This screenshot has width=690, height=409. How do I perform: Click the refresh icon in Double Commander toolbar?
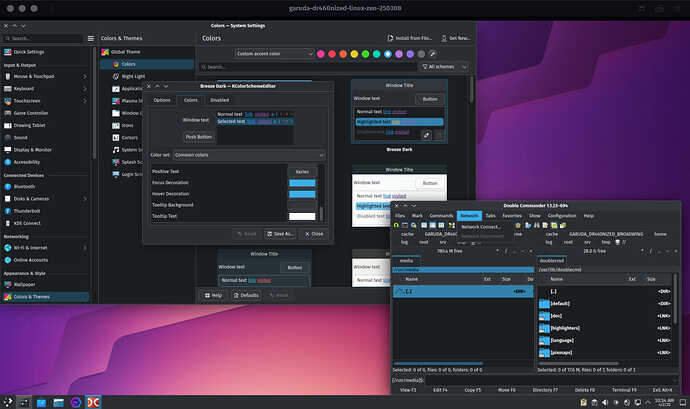(x=396, y=225)
